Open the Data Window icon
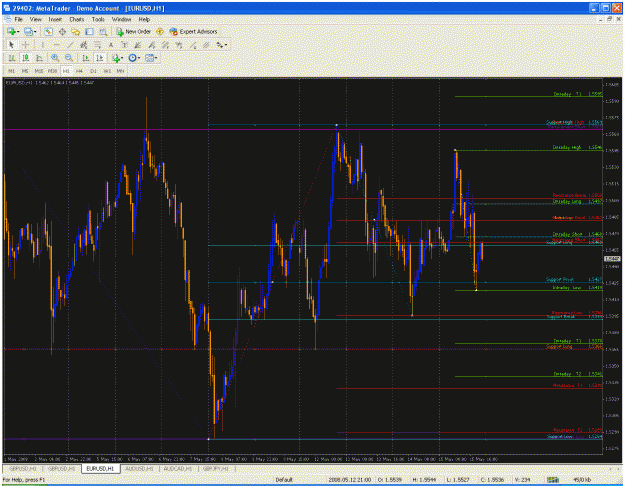 tap(62, 31)
